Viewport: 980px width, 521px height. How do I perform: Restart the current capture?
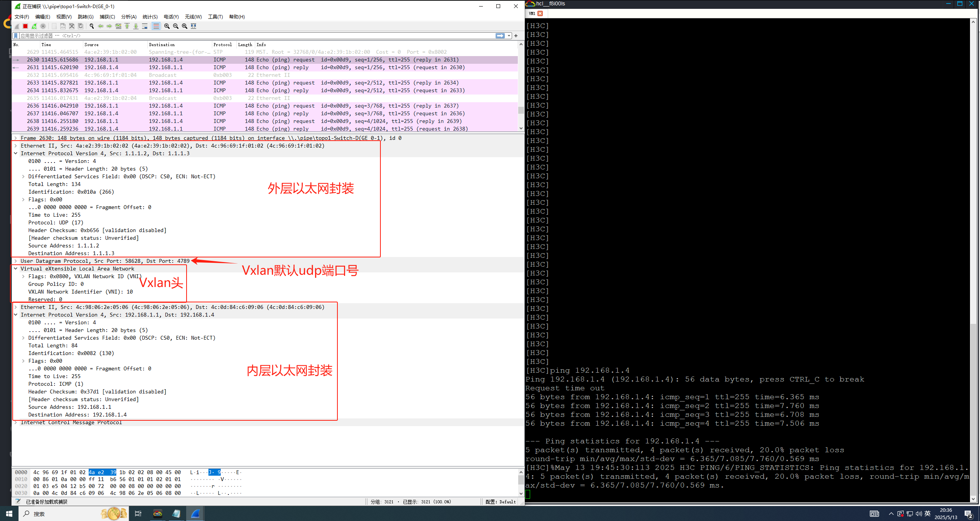pos(34,26)
